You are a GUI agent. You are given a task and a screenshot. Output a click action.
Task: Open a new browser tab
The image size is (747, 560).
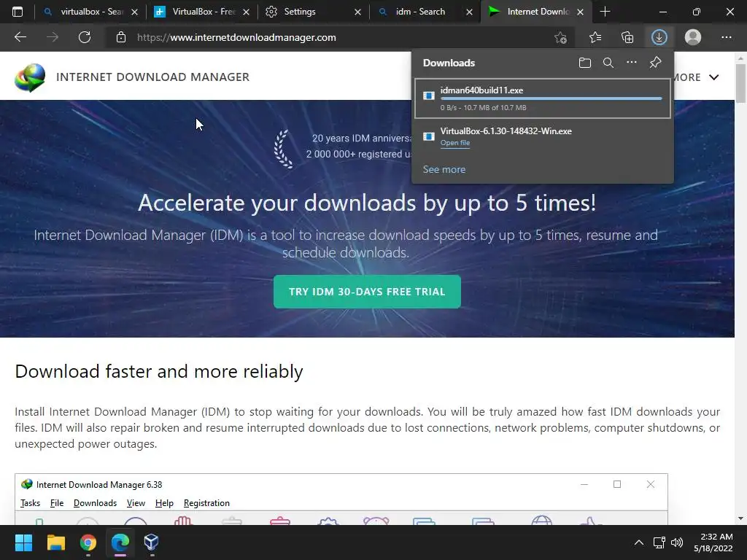pyautogui.click(x=605, y=12)
